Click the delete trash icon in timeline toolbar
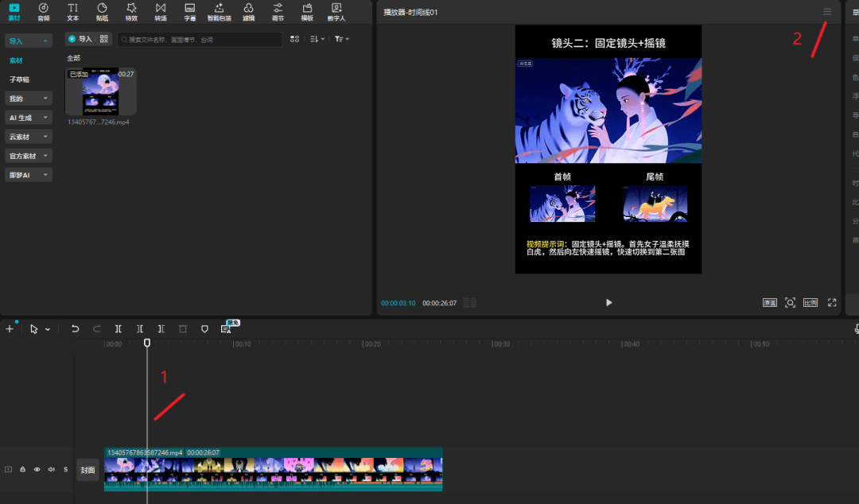The image size is (859, 504). [x=183, y=328]
